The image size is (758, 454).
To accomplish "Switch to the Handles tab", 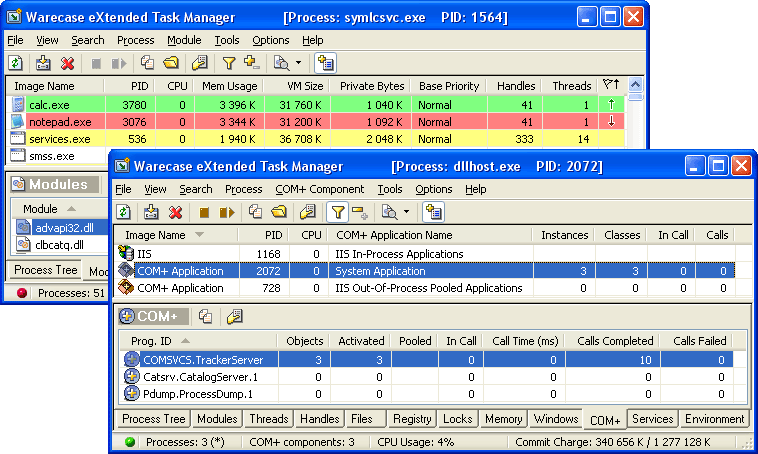I will 320,419.
